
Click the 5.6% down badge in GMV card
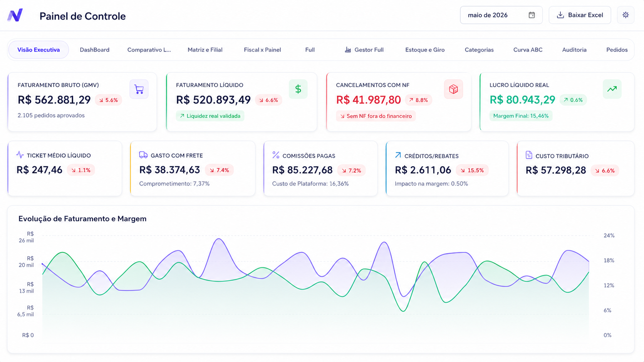[x=109, y=100]
